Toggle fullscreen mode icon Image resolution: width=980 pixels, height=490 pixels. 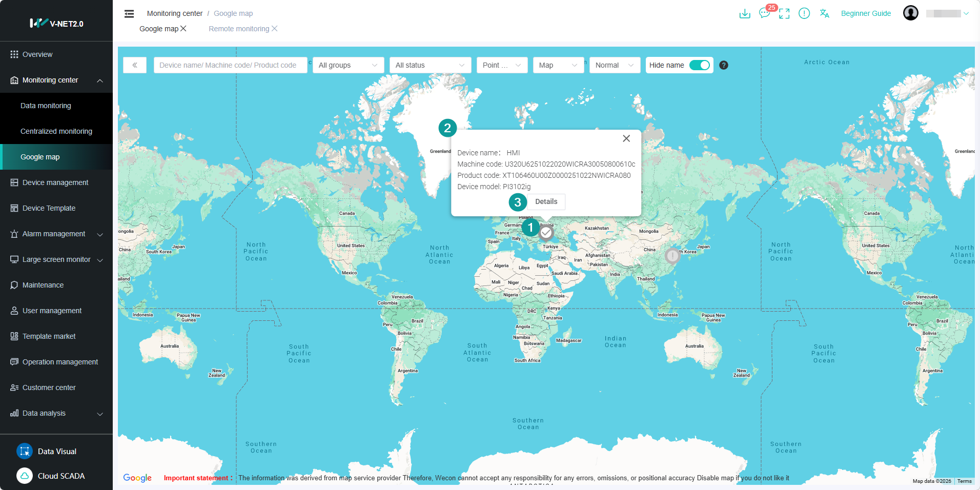click(784, 14)
